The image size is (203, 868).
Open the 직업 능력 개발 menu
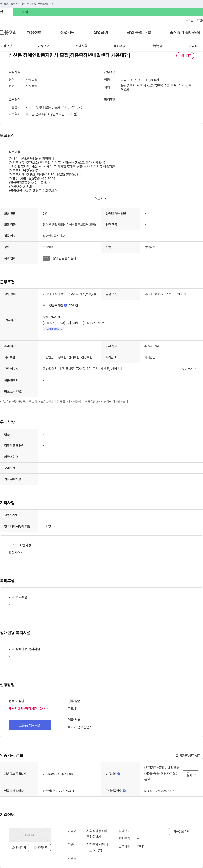pos(139,32)
